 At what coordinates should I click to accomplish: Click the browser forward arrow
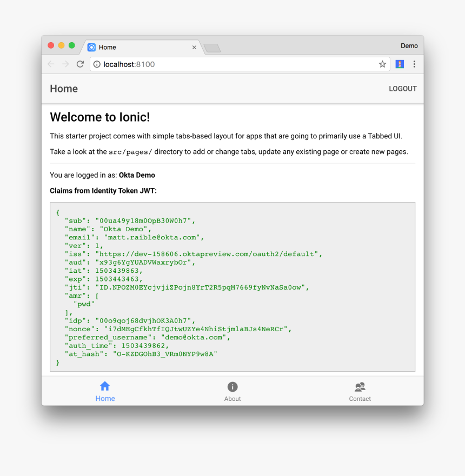click(65, 64)
